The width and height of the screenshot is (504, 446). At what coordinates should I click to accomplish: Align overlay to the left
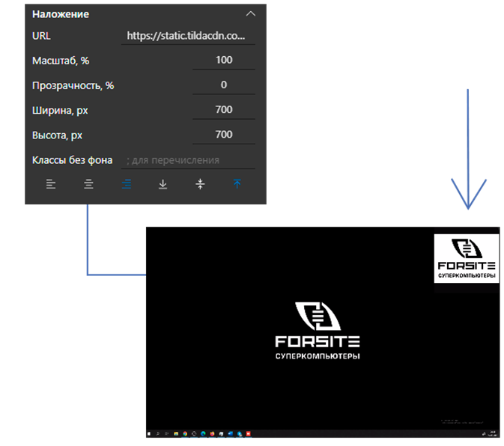click(51, 184)
